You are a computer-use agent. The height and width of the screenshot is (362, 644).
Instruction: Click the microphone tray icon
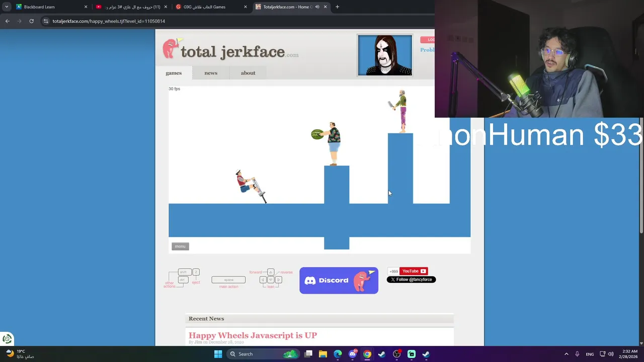tap(577, 354)
